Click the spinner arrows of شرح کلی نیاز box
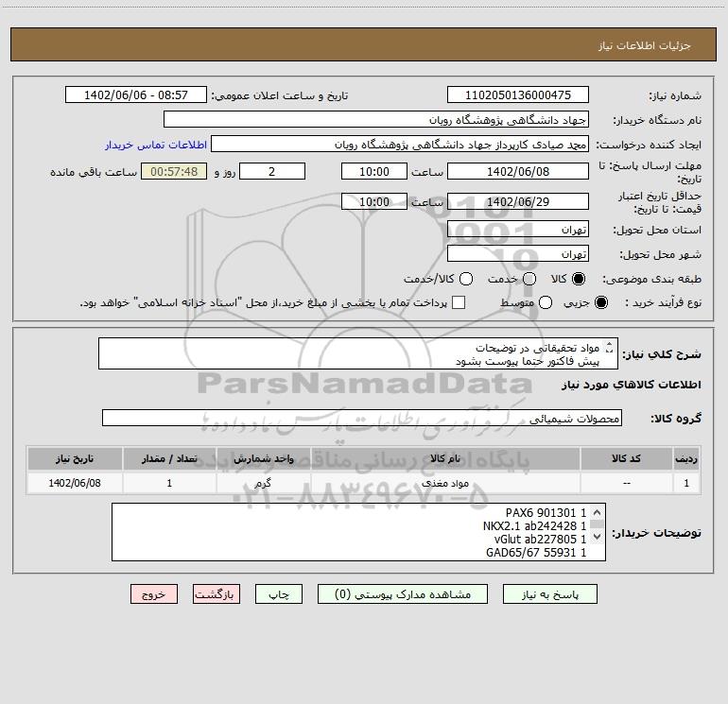The height and width of the screenshot is (704, 728). pos(609,347)
